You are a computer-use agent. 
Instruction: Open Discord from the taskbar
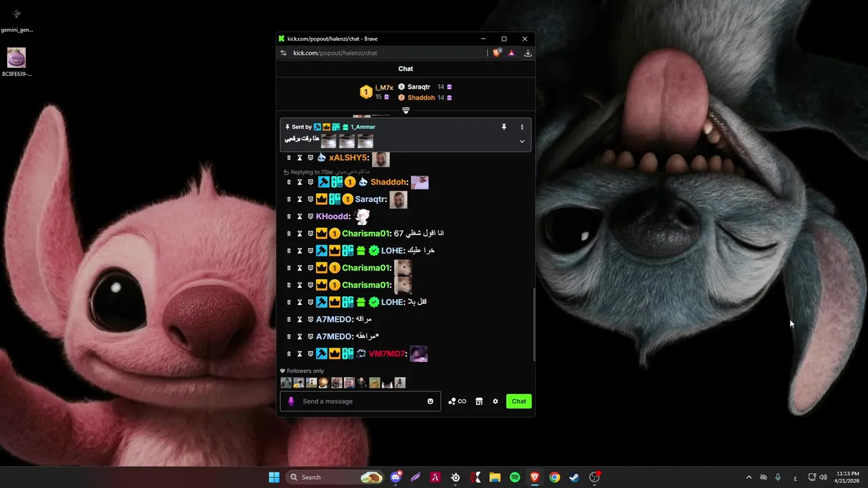tap(396, 477)
